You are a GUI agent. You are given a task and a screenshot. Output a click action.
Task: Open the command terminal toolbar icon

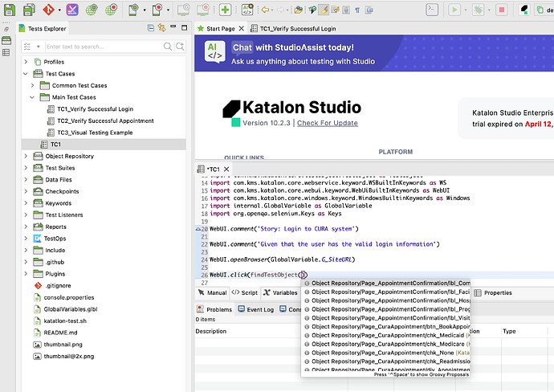tap(432, 10)
